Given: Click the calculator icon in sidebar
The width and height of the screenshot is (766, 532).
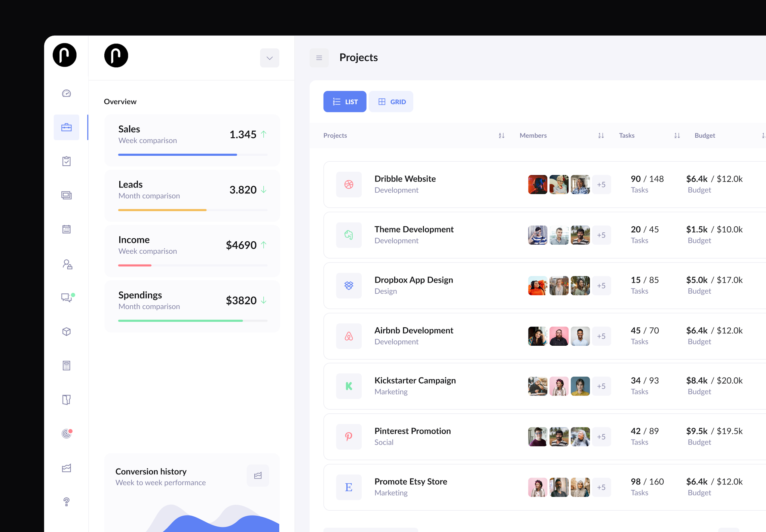Looking at the screenshot, I should (x=67, y=366).
